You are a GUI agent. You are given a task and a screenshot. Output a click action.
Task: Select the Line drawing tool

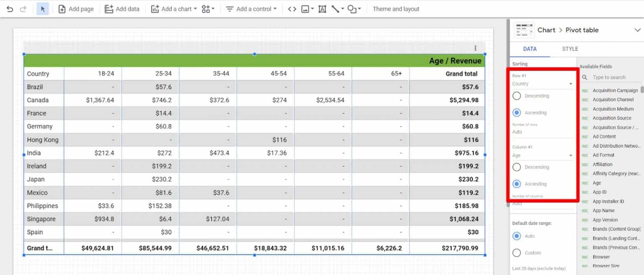tap(335, 8)
